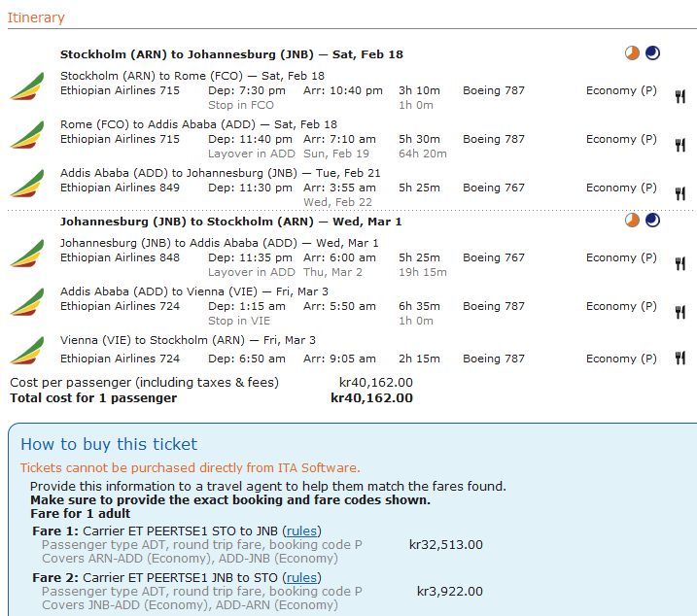Click the orange circle icon on the Sat, Feb 18 header
The height and width of the screenshot is (616, 697).
633,53
